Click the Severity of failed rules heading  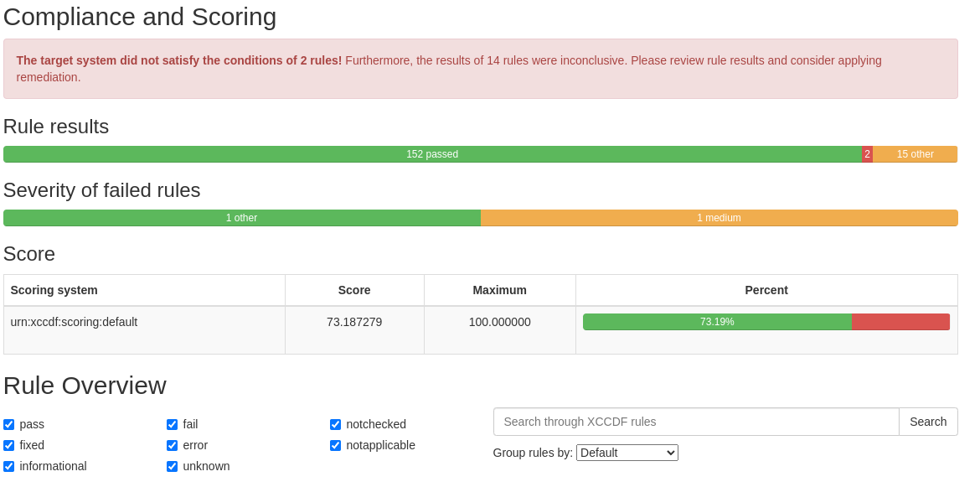tap(102, 190)
